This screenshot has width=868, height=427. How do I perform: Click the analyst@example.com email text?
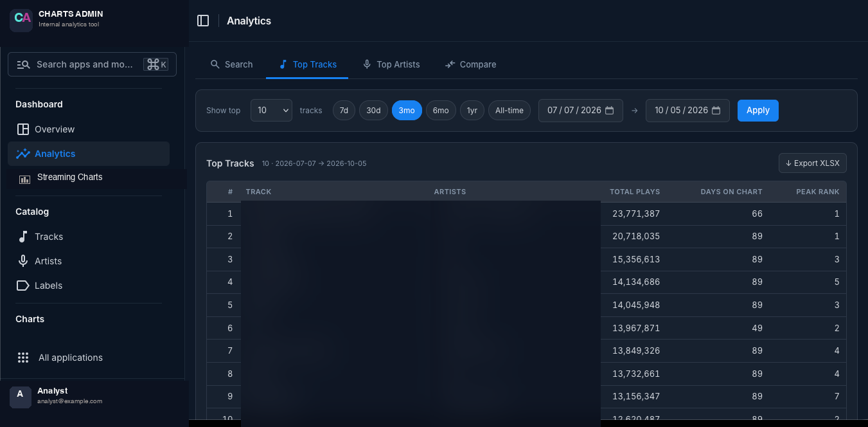tap(69, 401)
